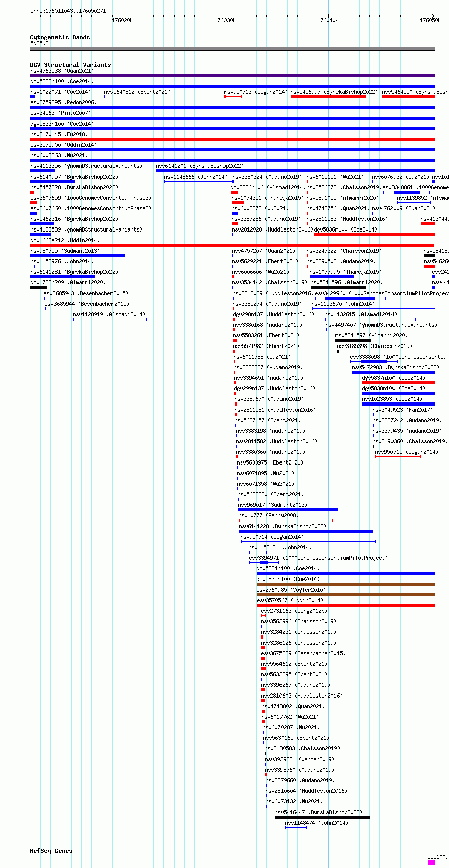Screen dimensions: 449x868
Task: Click variant esv34563 (Pinto2007)
Action: tap(60, 113)
